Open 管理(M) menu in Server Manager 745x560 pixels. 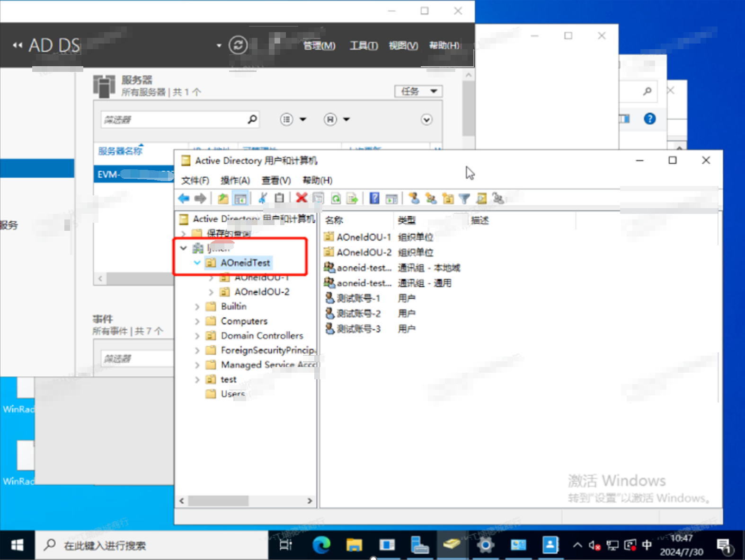(319, 45)
